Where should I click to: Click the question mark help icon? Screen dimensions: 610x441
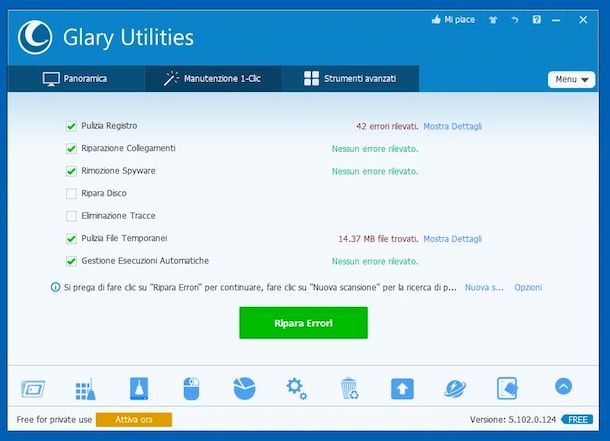(536, 19)
